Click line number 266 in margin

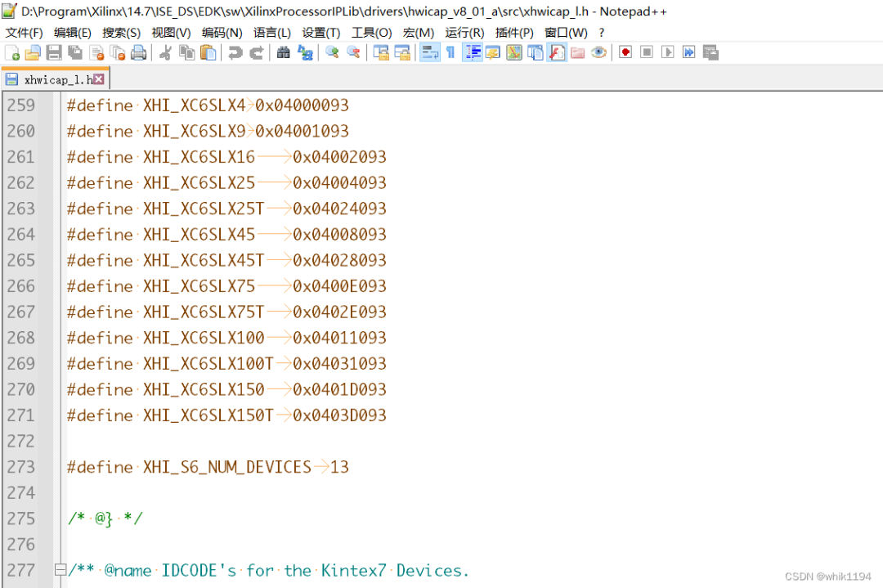tap(20, 286)
